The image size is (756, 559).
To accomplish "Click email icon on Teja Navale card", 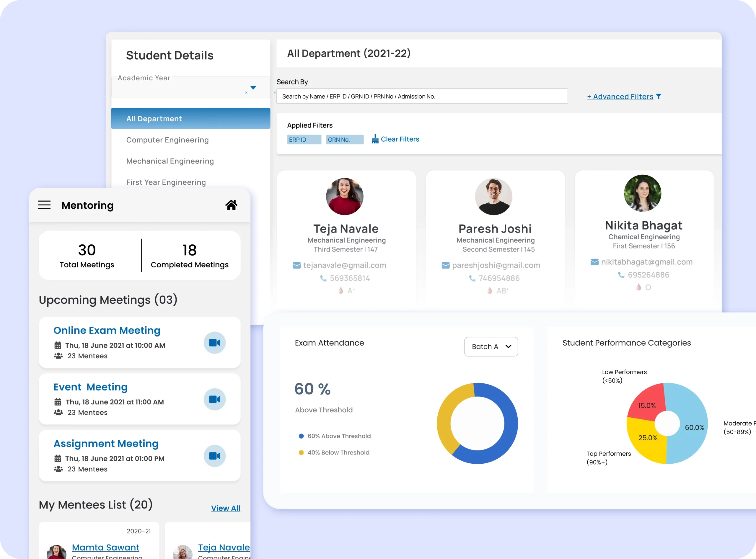I will [296, 265].
